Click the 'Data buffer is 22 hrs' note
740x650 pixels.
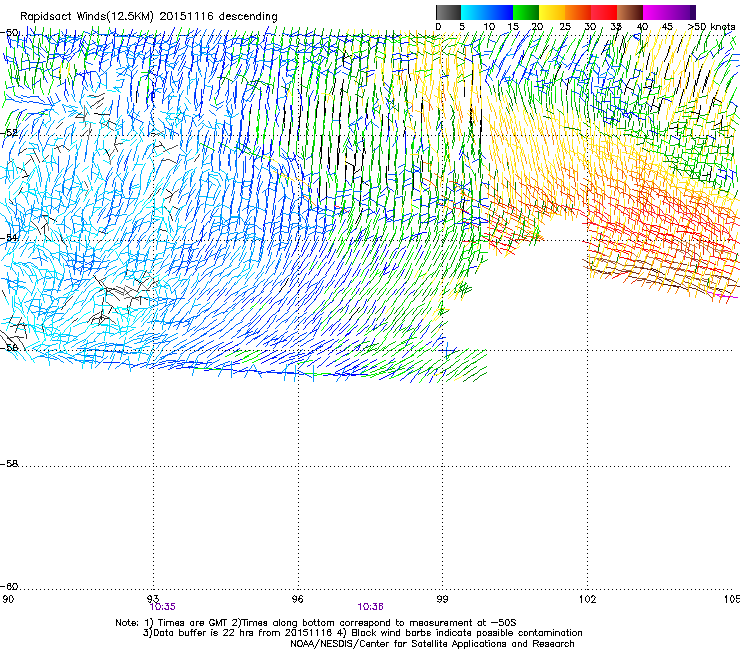362,633
